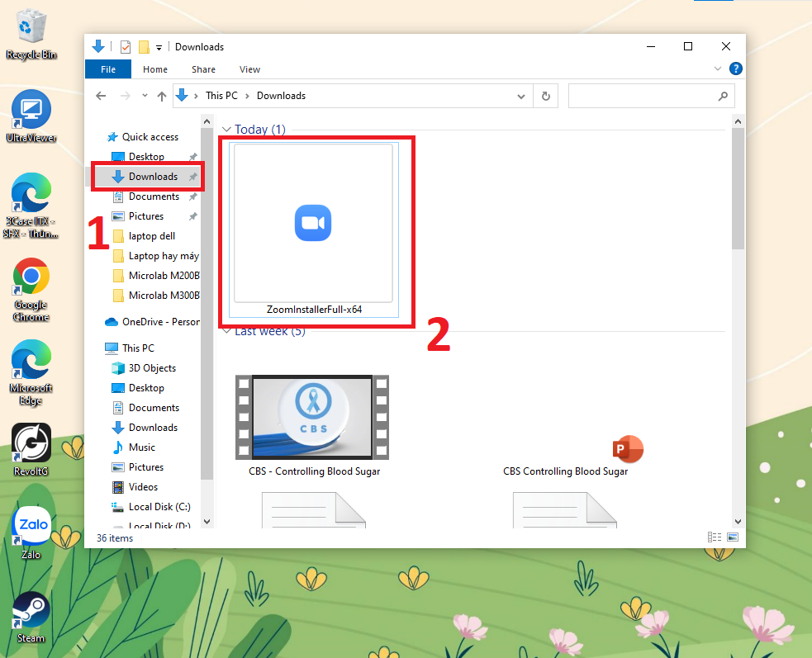
Task: Switch to the Share ribbon tab
Action: [203, 69]
